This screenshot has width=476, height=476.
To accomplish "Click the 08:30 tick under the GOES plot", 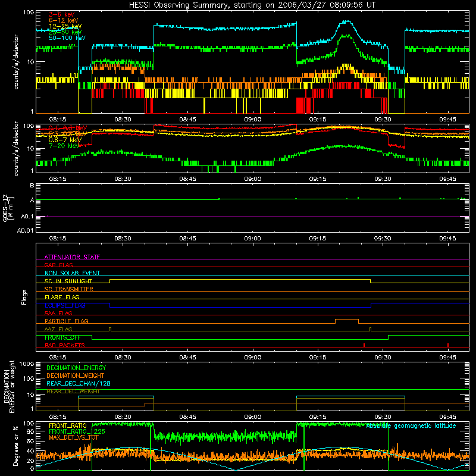I will (123, 239).
